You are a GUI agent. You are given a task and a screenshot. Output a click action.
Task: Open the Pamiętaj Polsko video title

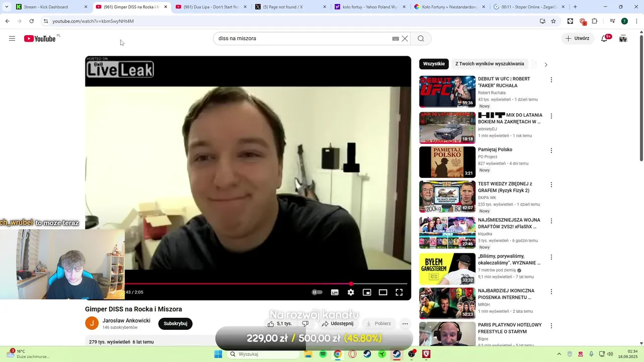tap(495, 150)
